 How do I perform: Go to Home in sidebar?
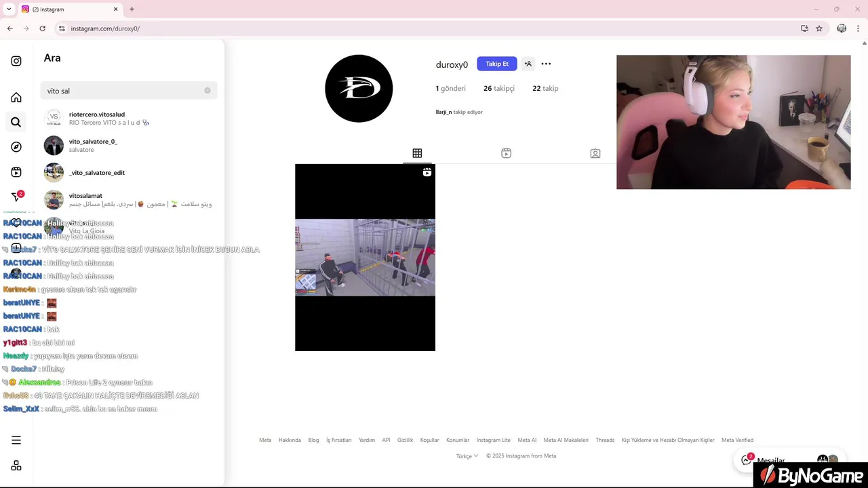pos(16,98)
